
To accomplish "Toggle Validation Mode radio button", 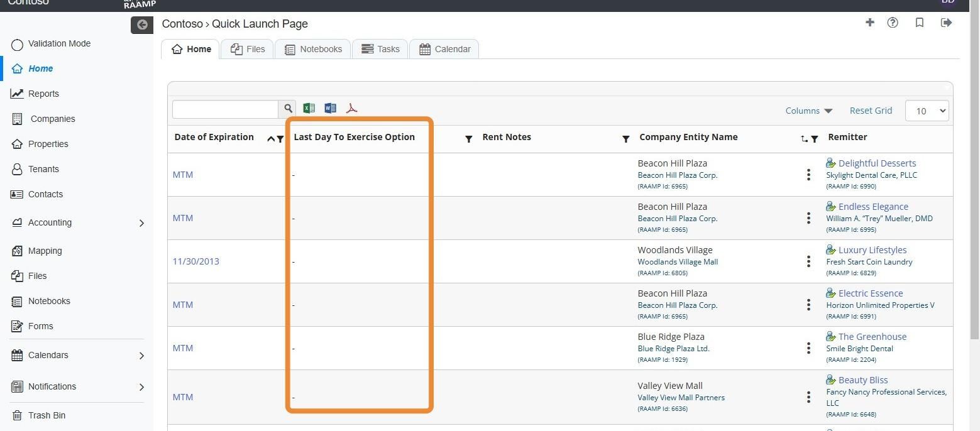I will point(18,44).
